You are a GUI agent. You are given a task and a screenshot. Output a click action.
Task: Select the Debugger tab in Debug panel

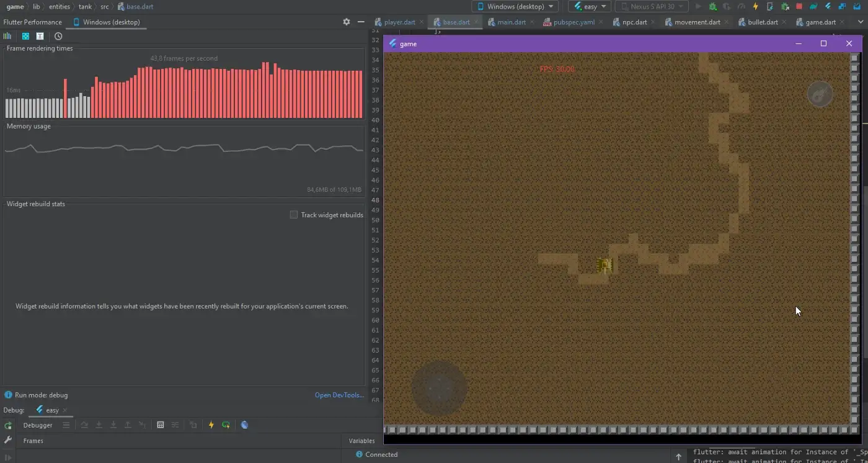tap(38, 425)
